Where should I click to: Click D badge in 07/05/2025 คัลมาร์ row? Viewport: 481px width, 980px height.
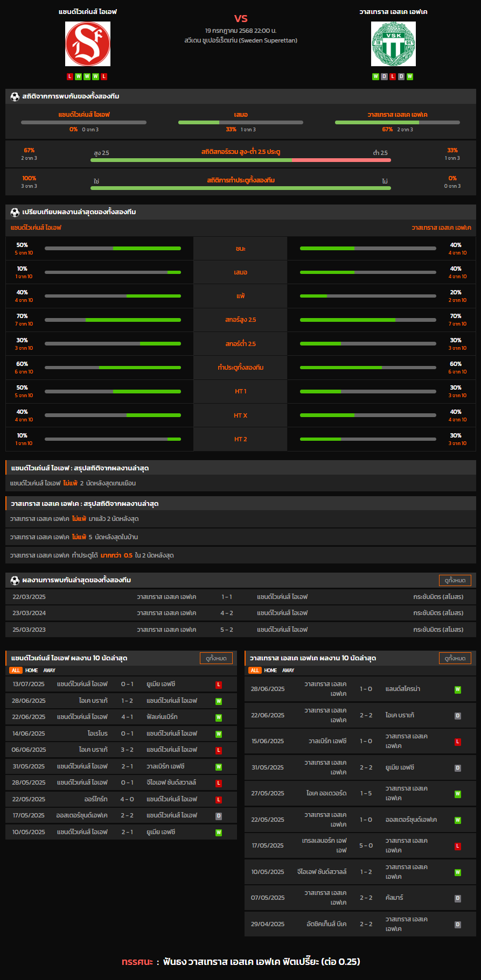(458, 898)
